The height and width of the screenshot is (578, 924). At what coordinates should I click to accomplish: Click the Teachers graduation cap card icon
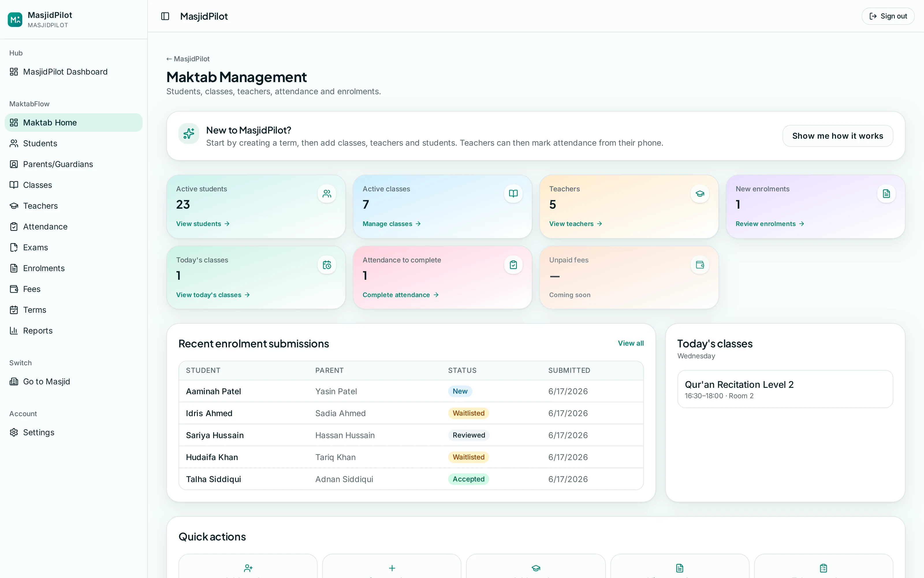[699, 194]
